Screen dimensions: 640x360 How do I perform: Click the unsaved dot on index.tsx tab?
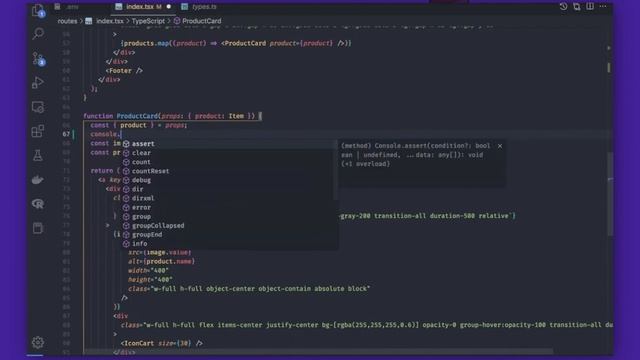tap(169, 7)
